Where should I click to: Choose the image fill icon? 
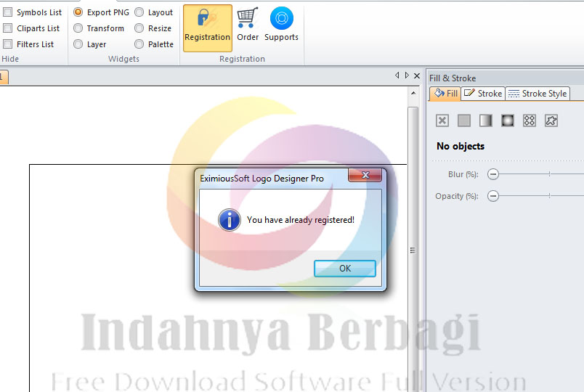tap(551, 121)
